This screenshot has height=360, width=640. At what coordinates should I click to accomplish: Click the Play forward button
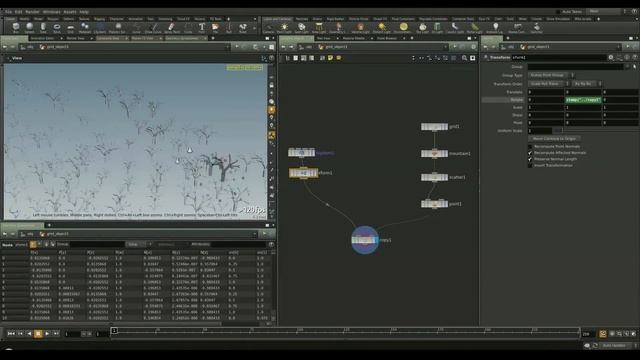[47, 334]
